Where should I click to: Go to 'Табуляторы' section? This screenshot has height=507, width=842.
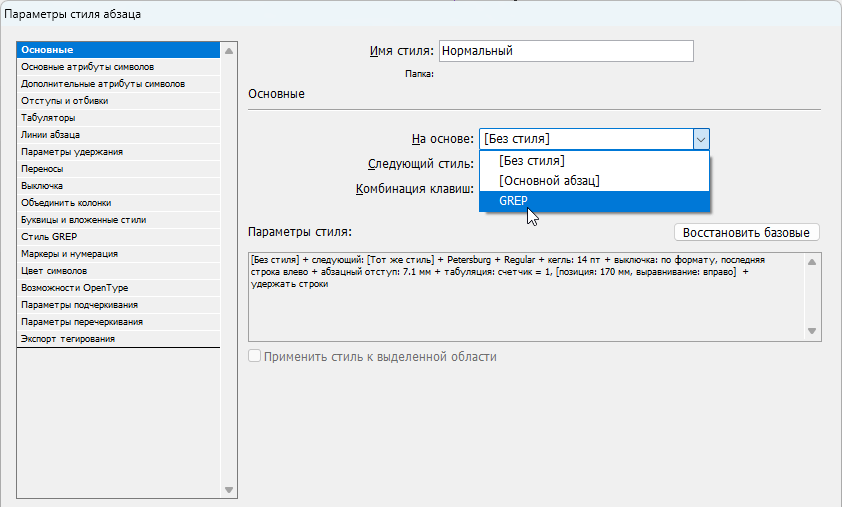coord(48,118)
